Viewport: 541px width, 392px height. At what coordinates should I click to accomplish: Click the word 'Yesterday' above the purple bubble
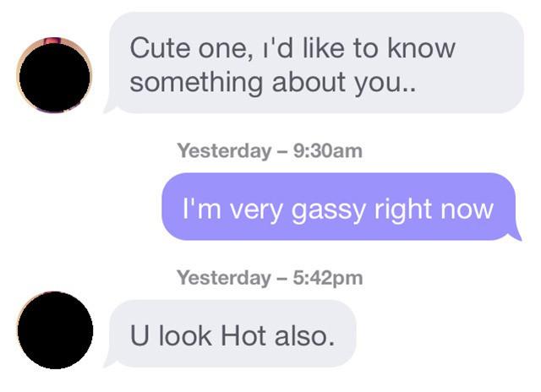[x=224, y=152]
